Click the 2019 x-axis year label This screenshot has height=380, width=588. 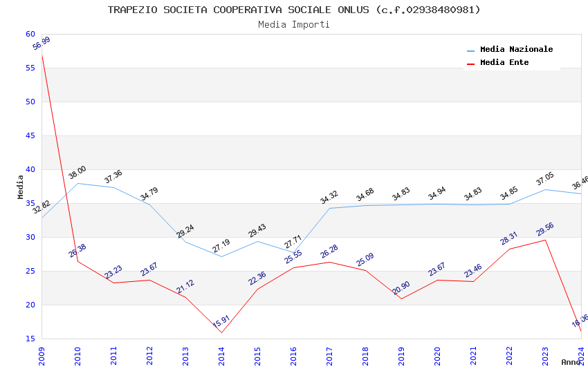pos(401,356)
